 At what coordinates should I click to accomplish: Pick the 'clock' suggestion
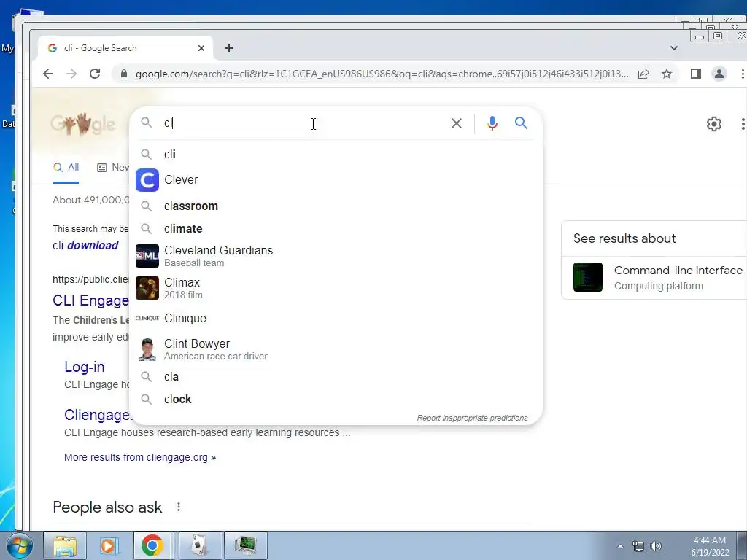336,399
